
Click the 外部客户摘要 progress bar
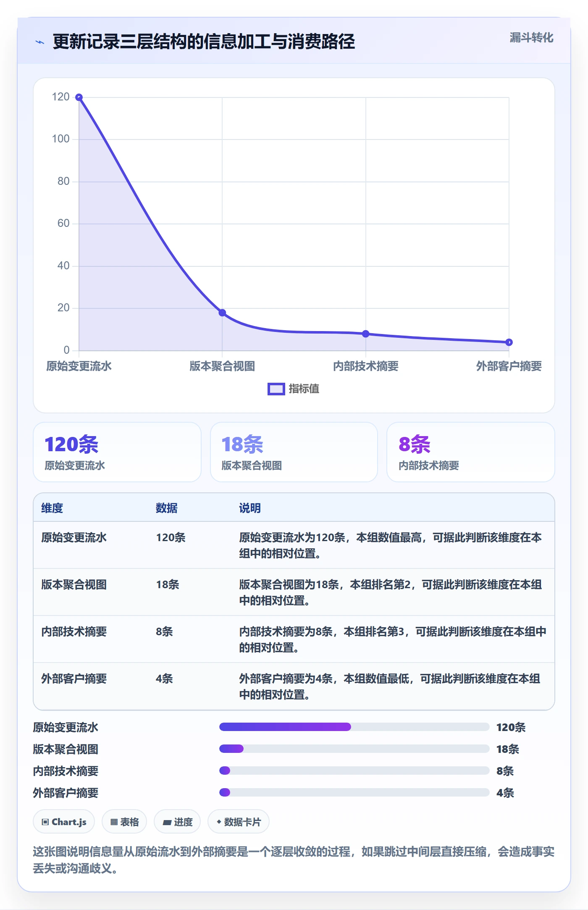[354, 792]
